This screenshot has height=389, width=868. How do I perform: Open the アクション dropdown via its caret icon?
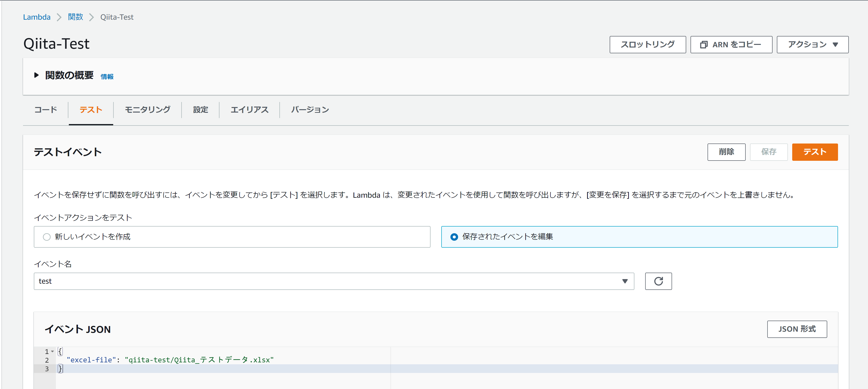click(x=836, y=44)
